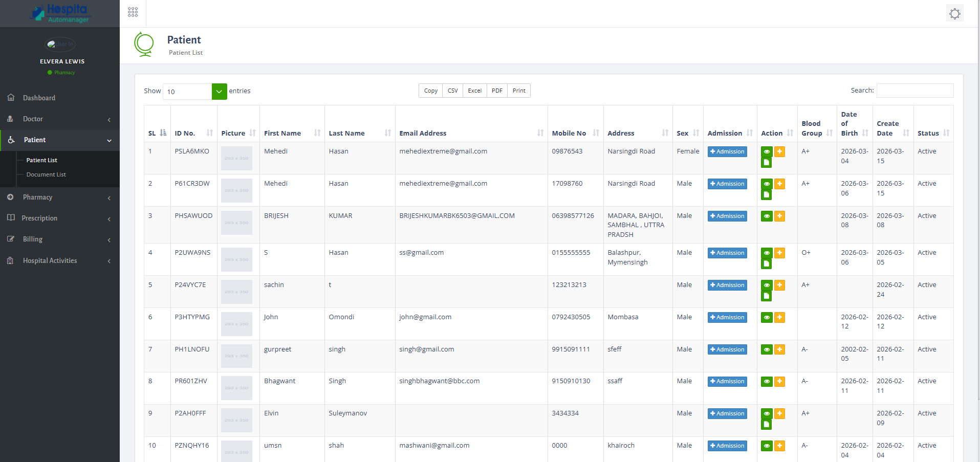Expand the Billing sidebar section
Viewport: 980px width, 462px height.
(59, 239)
